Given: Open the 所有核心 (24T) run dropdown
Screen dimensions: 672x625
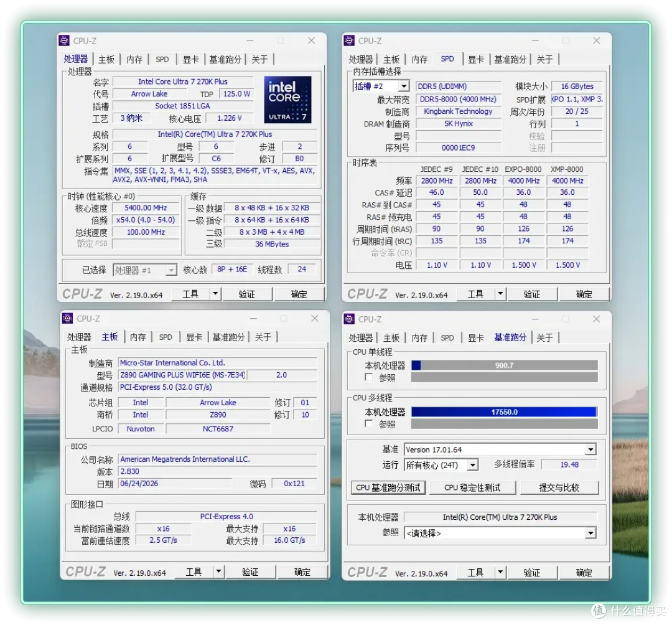Looking at the screenshot, I should (x=472, y=465).
